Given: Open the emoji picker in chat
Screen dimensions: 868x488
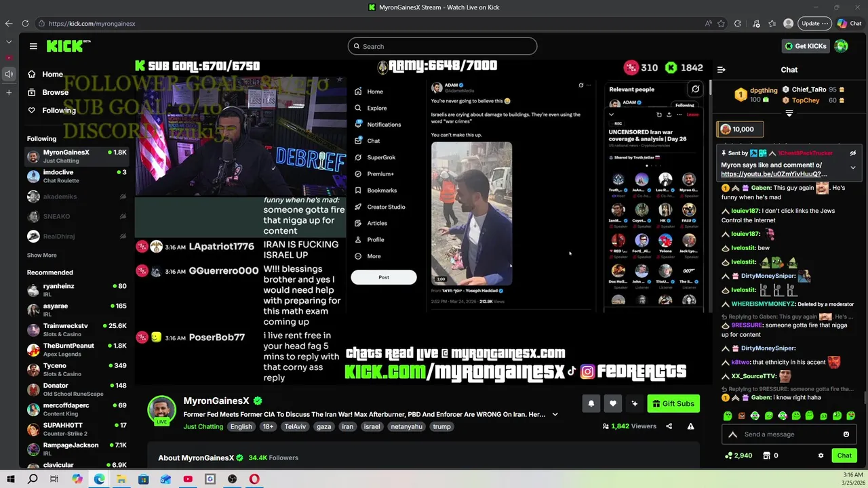Looking at the screenshot, I should pyautogui.click(x=846, y=434).
